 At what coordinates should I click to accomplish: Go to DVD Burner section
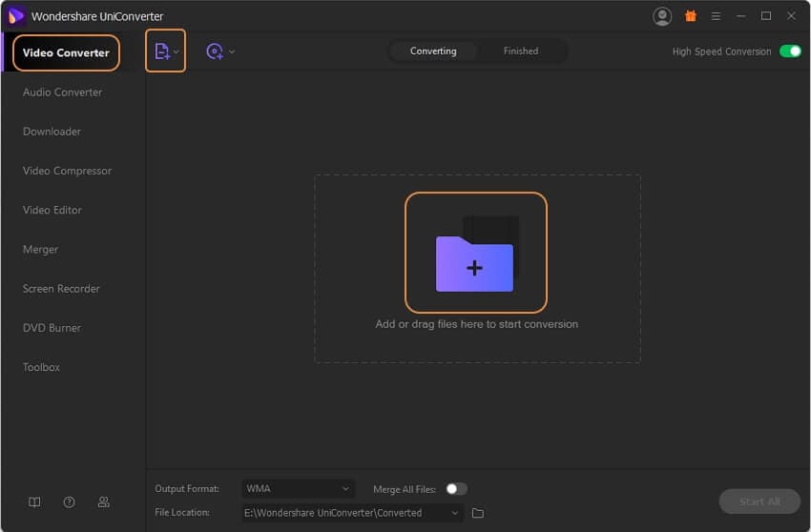click(x=52, y=328)
